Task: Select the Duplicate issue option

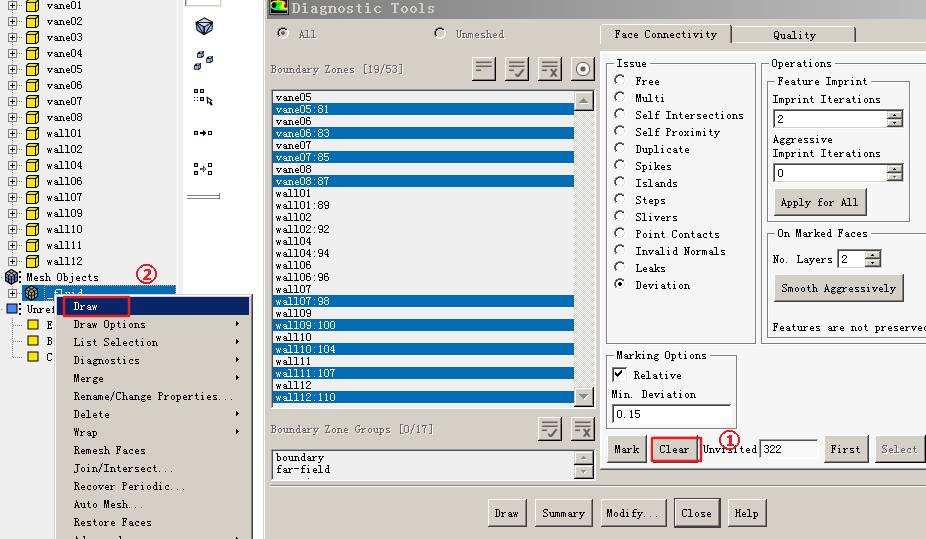Action: click(619, 148)
